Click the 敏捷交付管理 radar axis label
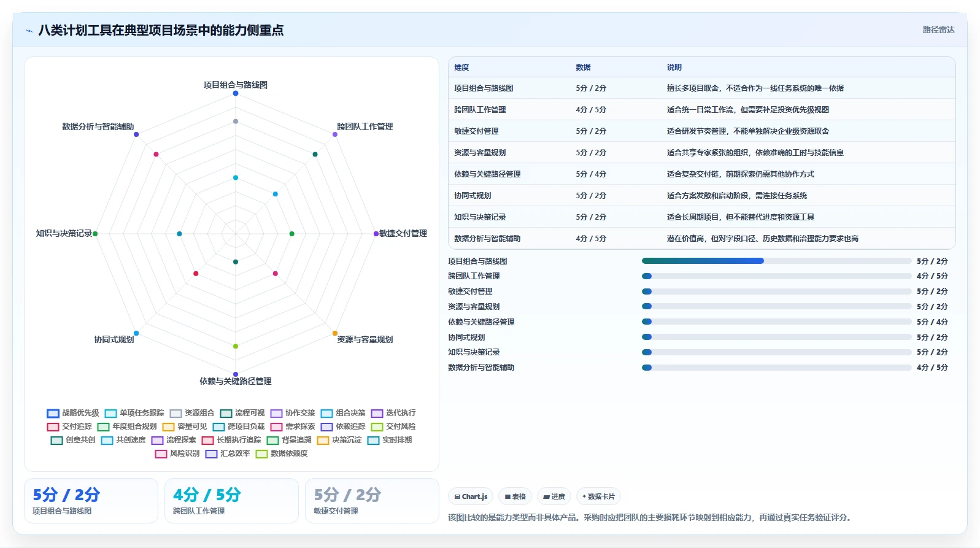980x548 pixels. click(403, 233)
